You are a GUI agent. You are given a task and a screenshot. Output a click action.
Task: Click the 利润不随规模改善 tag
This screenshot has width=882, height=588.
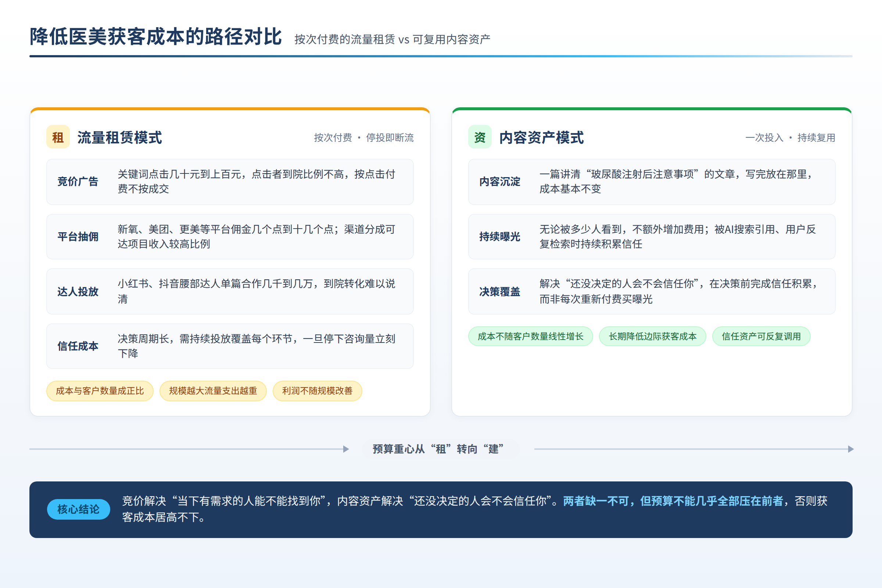tap(317, 391)
